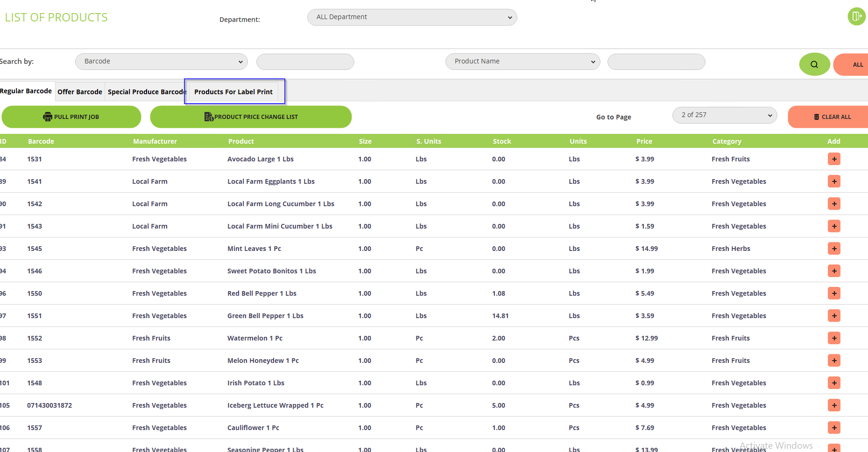
Task: Switch to Offer Barcode tab
Action: click(x=80, y=92)
